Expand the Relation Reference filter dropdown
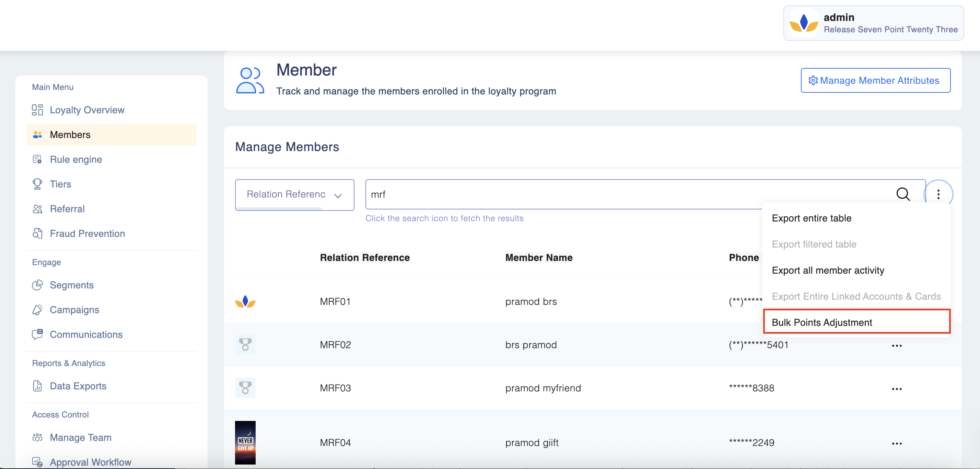980x469 pixels. tap(294, 195)
